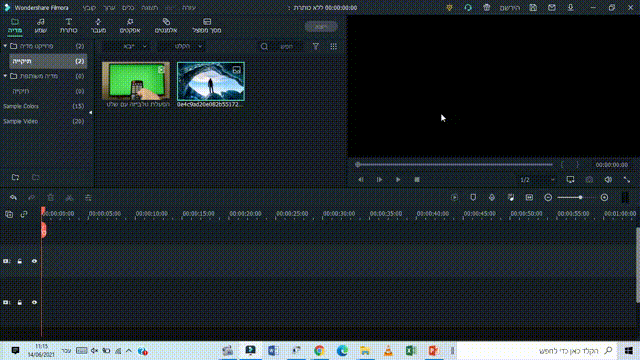Click the Split scissors icon
This screenshot has height=360, width=640.
click(x=69, y=198)
